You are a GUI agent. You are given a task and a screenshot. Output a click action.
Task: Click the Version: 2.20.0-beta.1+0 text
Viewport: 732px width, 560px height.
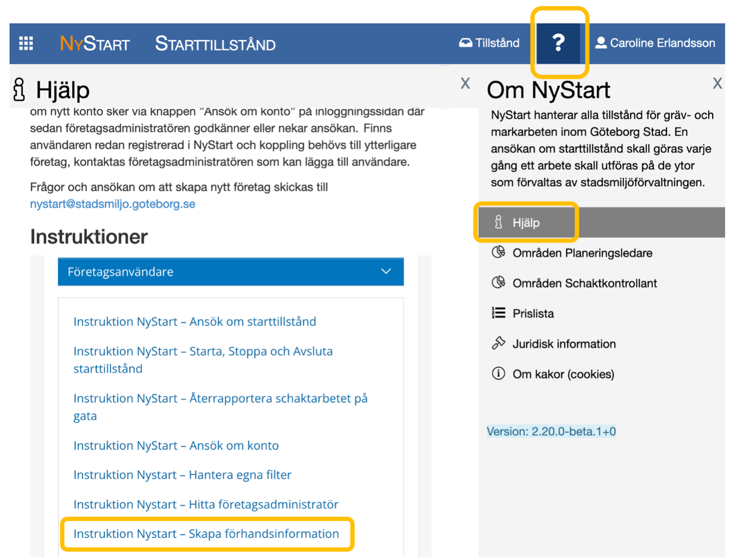(x=551, y=431)
